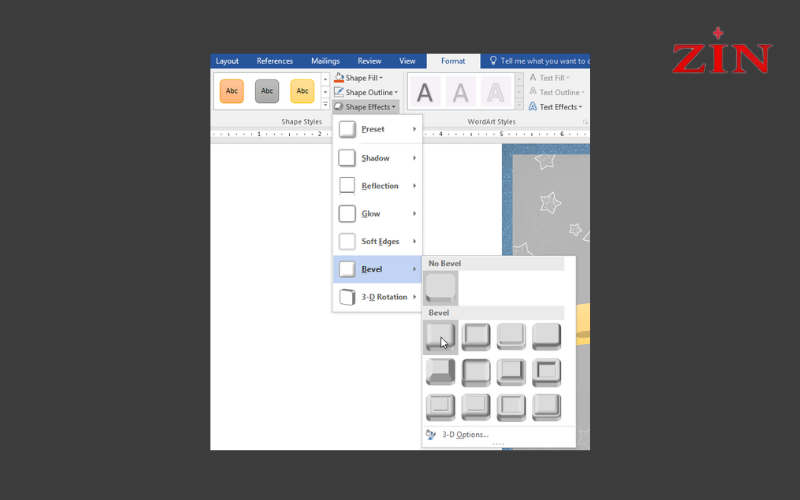The height and width of the screenshot is (500, 800).
Task: Open the Preset effects submenu
Action: tap(378, 129)
